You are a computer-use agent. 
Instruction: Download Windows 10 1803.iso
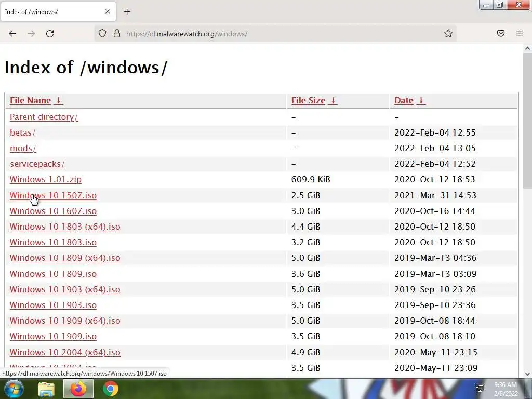[53, 242]
